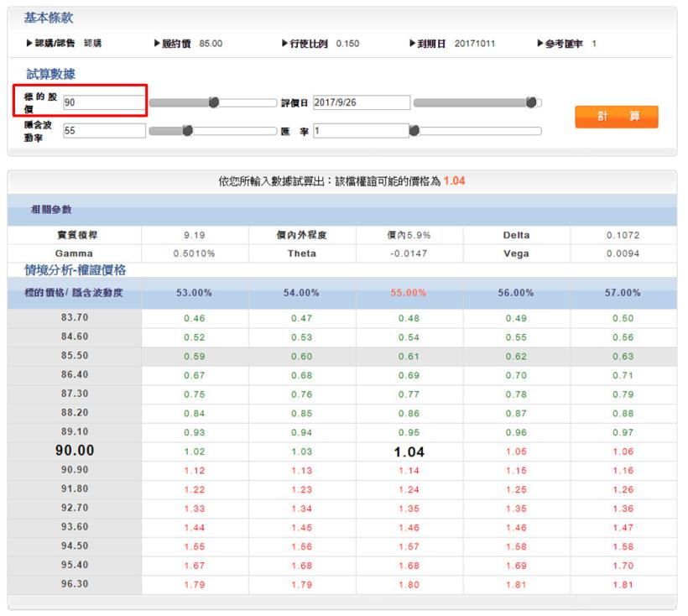Click the 83.70 underlying price row label
The width and height of the screenshot is (688, 616).
(x=75, y=317)
